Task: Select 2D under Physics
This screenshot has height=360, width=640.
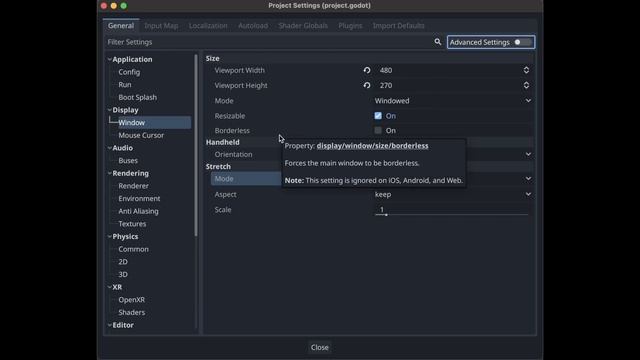Action: pyautogui.click(x=123, y=262)
